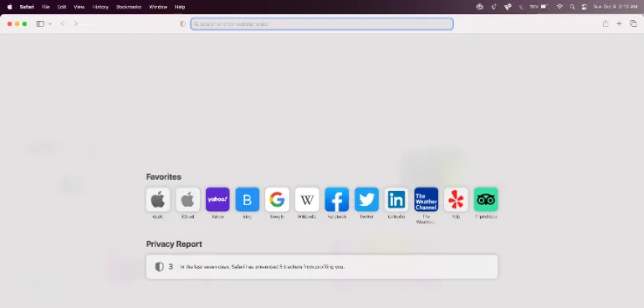644x308 pixels.
Task: Open the Share button in toolbar
Action: pos(606,23)
